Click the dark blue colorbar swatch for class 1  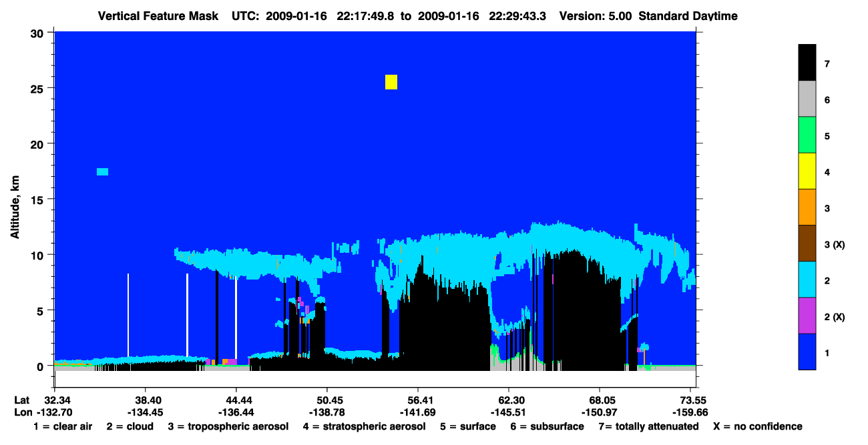[807, 352]
